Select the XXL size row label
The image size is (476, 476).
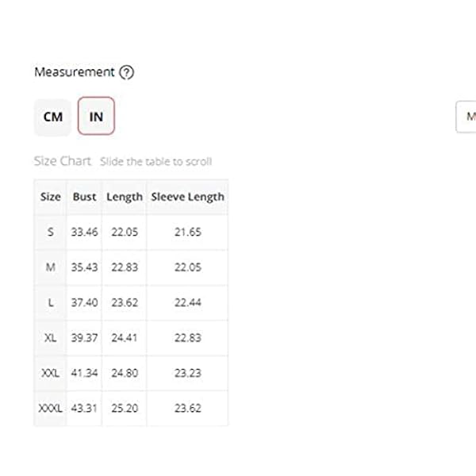pyautogui.click(x=50, y=373)
